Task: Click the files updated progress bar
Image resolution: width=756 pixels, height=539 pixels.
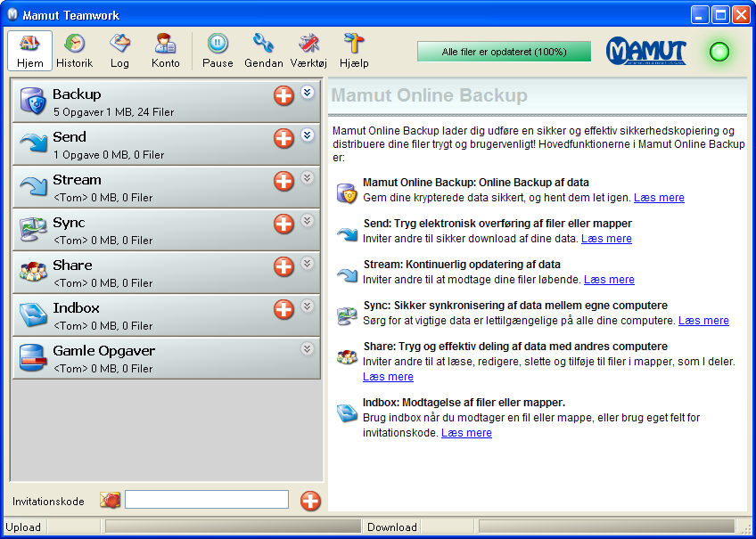Action: pyautogui.click(x=504, y=52)
